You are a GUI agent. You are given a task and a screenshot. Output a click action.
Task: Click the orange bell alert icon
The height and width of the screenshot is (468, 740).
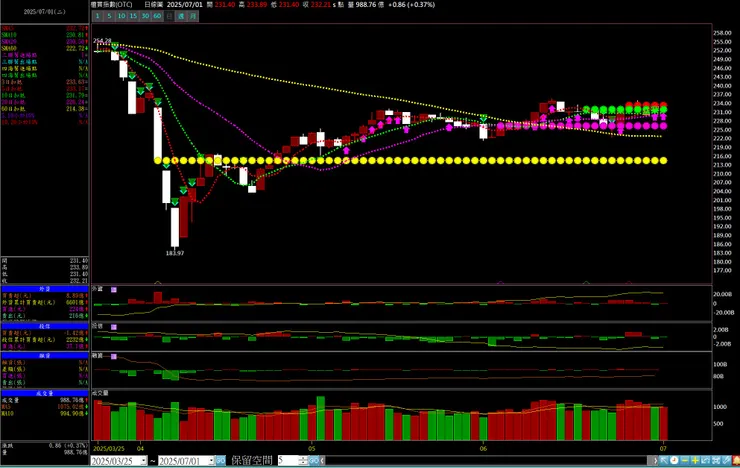click(x=736, y=460)
